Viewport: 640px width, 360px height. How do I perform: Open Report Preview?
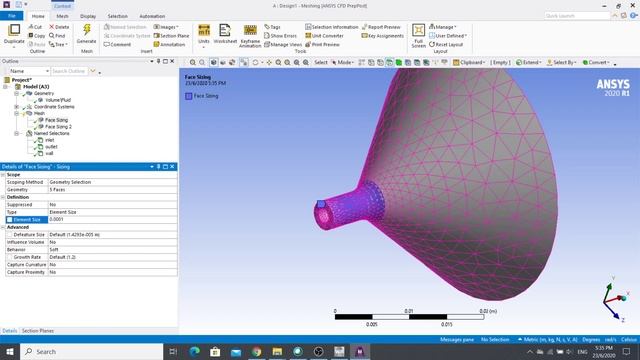pyautogui.click(x=382, y=27)
